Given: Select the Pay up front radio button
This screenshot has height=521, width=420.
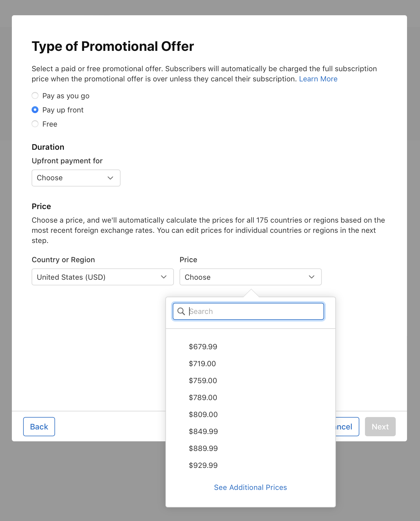Looking at the screenshot, I should click(35, 110).
